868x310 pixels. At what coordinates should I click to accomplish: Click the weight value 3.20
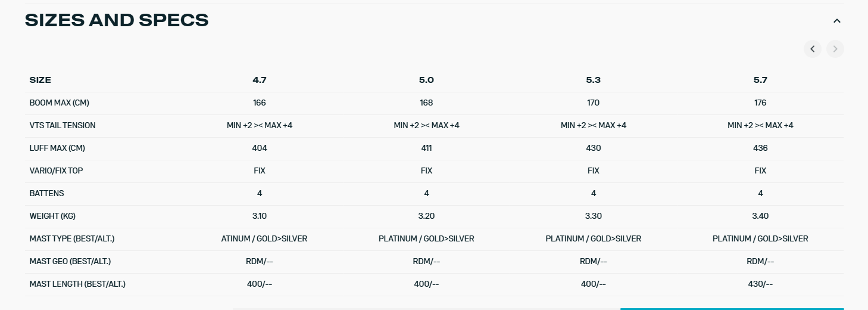point(426,216)
